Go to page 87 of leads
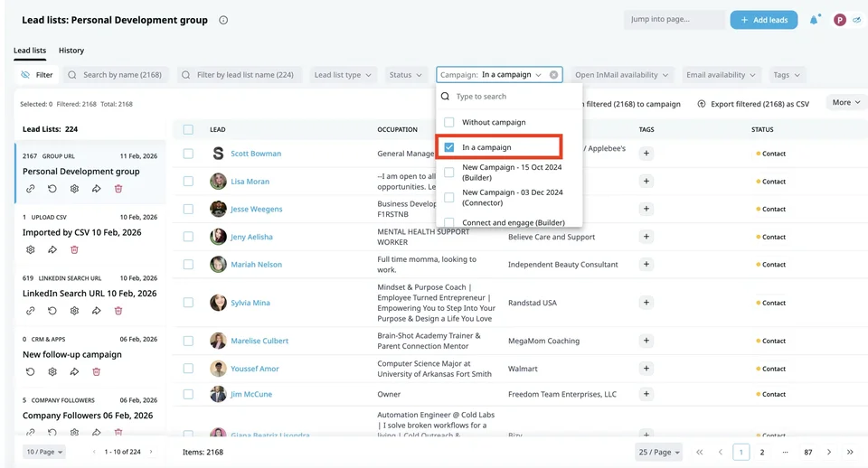The width and height of the screenshot is (868, 468). point(807,452)
